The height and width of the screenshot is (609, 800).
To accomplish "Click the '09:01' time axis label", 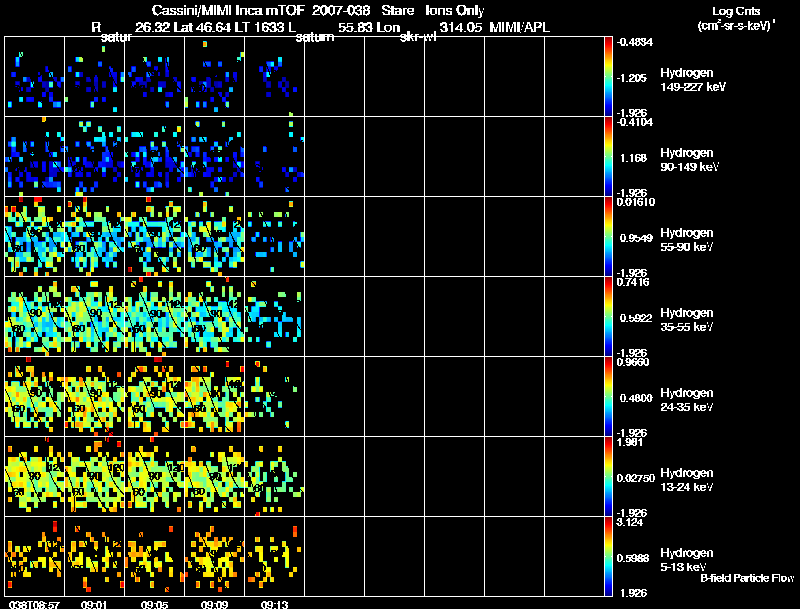I will click(x=94, y=605).
